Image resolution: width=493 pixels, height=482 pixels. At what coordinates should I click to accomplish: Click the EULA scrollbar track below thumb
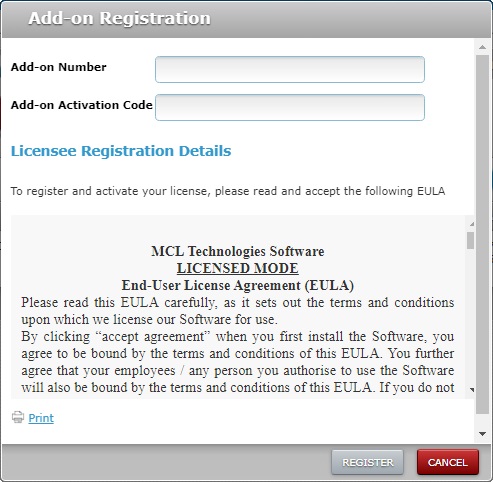(x=470, y=317)
